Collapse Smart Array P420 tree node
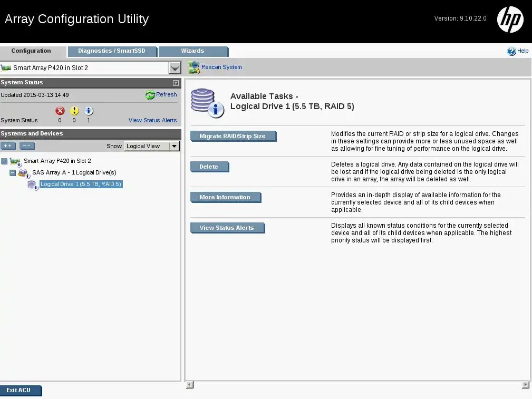This screenshot has width=532, height=399. pos(4,161)
